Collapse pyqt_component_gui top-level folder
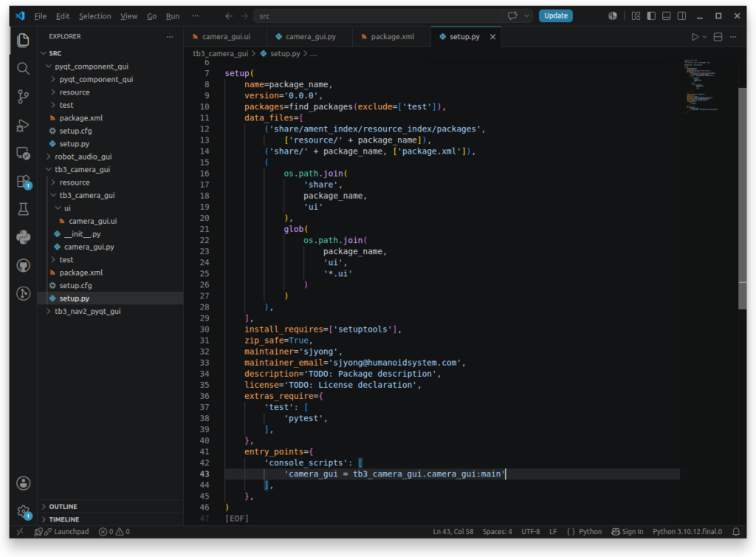Image resolution: width=756 pixels, height=557 pixels. pos(49,66)
